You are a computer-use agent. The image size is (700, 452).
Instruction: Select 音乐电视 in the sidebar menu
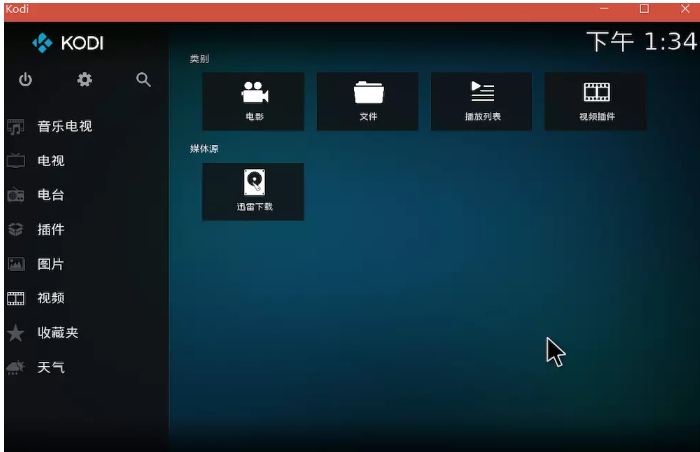pos(64,126)
